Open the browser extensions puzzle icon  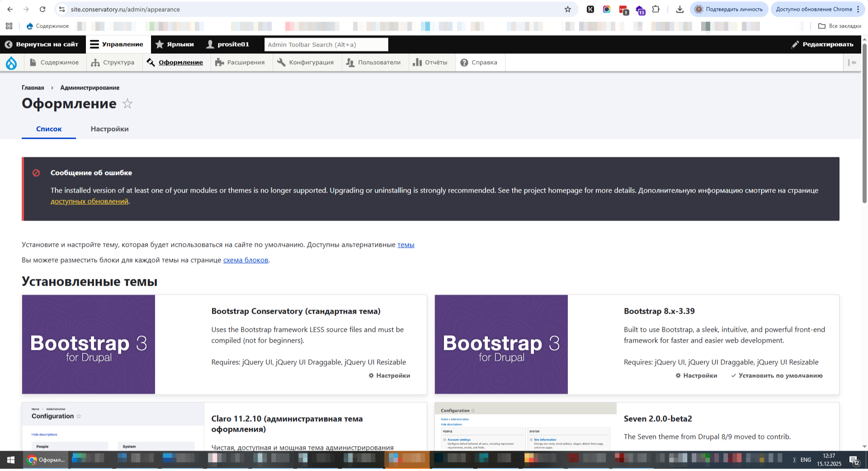(x=656, y=9)
